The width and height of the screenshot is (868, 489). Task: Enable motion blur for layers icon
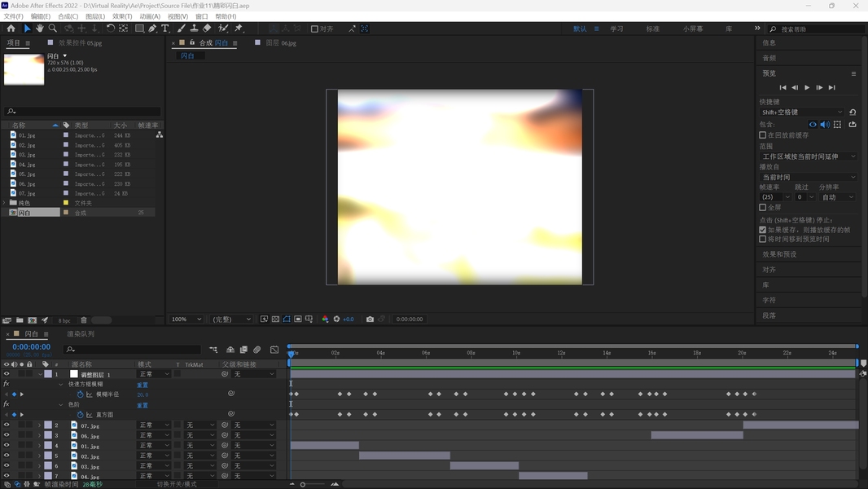256,350
